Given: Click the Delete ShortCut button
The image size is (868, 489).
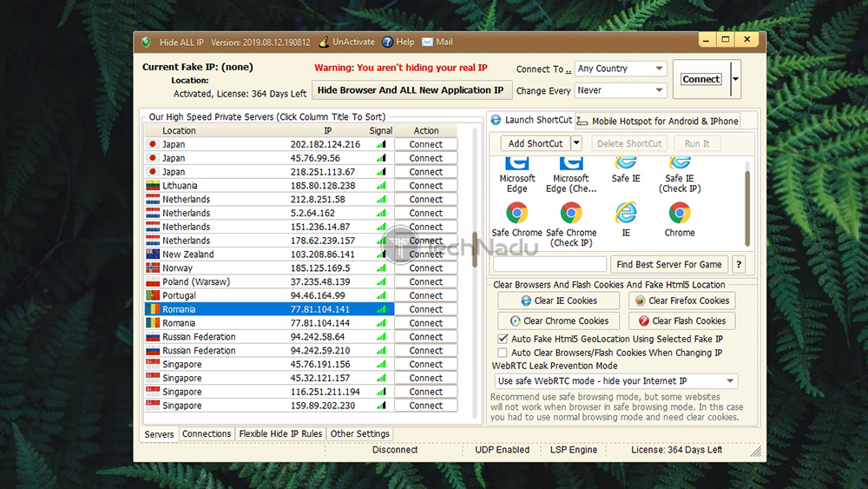Looking at the screenshot, I should pyautogui.click(x=628, y=143).
